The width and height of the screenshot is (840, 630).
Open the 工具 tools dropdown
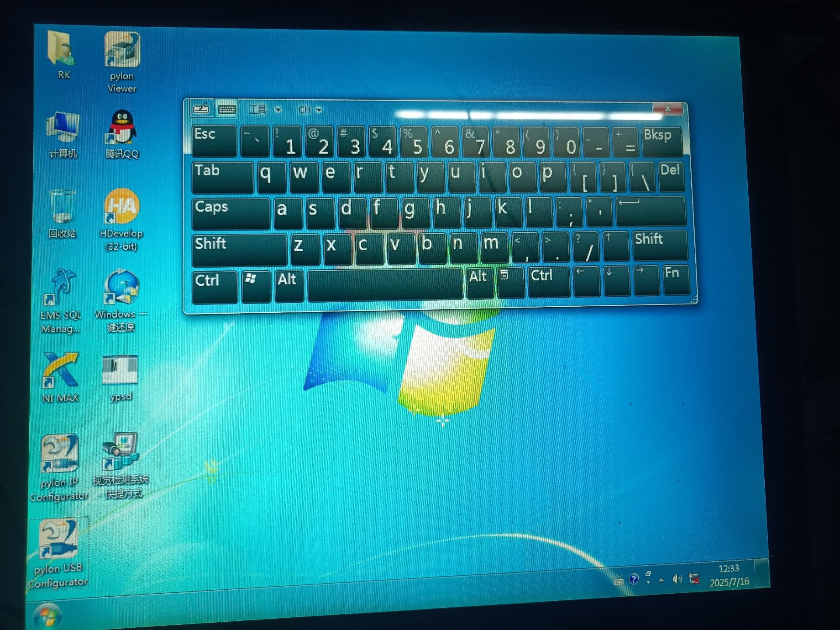[x=264, y=110]
